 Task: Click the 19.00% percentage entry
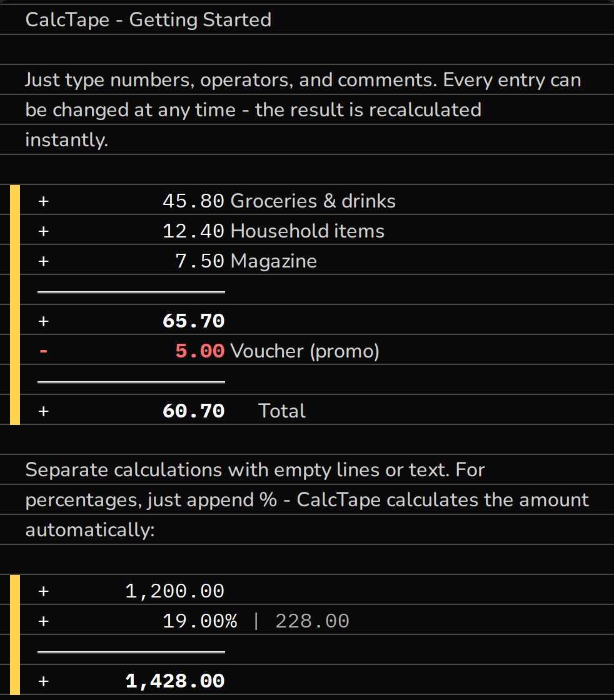point(199,621)
